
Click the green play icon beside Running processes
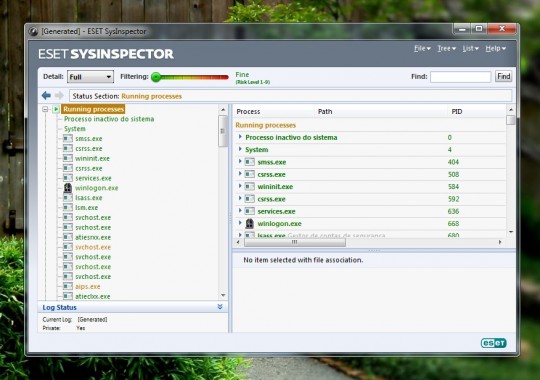coord(56,109)
